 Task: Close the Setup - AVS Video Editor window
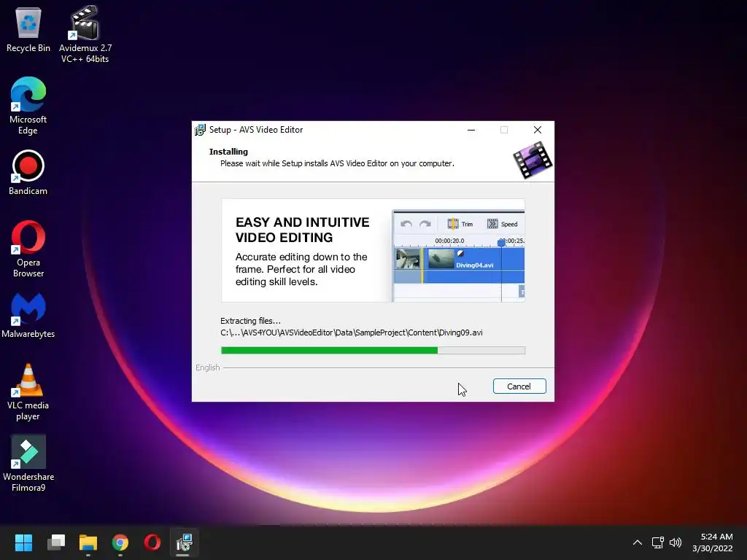pos(538,130)
